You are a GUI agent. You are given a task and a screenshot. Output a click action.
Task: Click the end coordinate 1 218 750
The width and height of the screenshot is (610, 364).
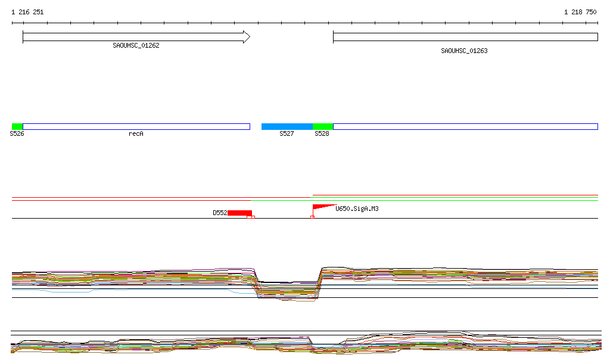[580, 12]
